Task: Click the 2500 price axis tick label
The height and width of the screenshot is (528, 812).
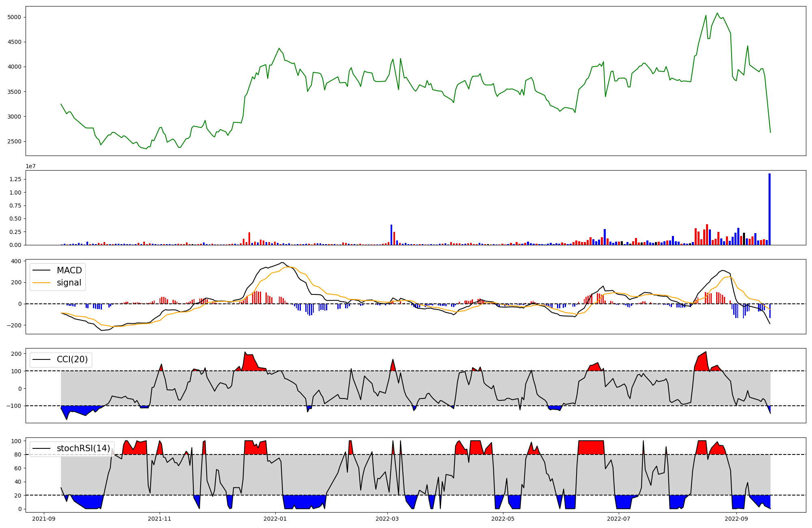Action: coord(14,141)
